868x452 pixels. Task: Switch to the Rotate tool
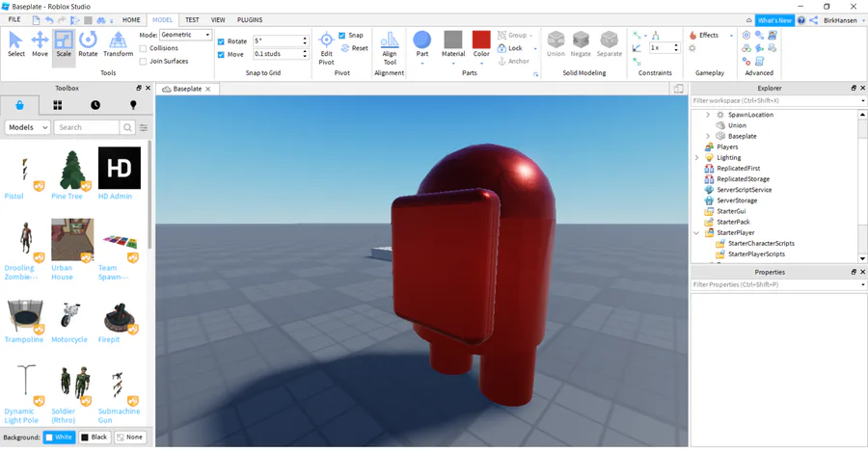88,44
